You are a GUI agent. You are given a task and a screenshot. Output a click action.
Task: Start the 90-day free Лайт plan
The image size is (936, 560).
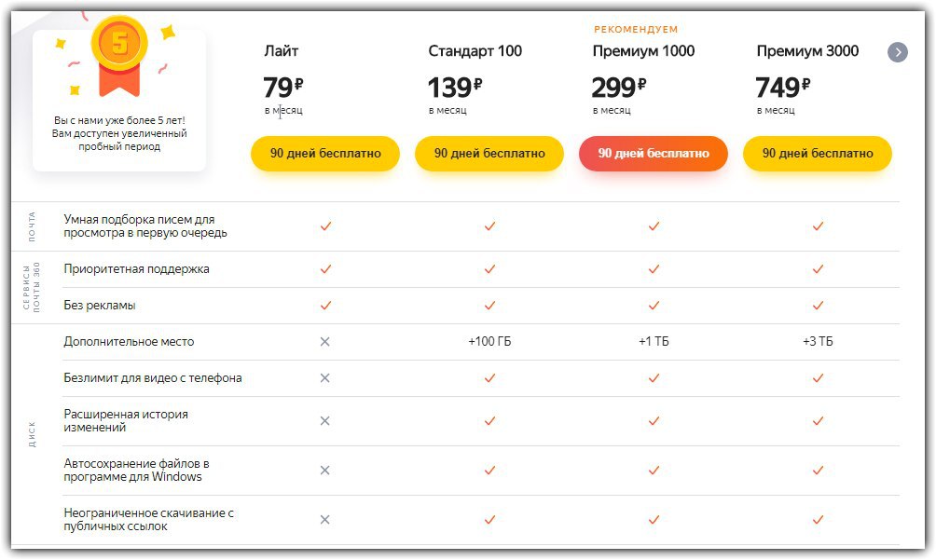point(325,153)
